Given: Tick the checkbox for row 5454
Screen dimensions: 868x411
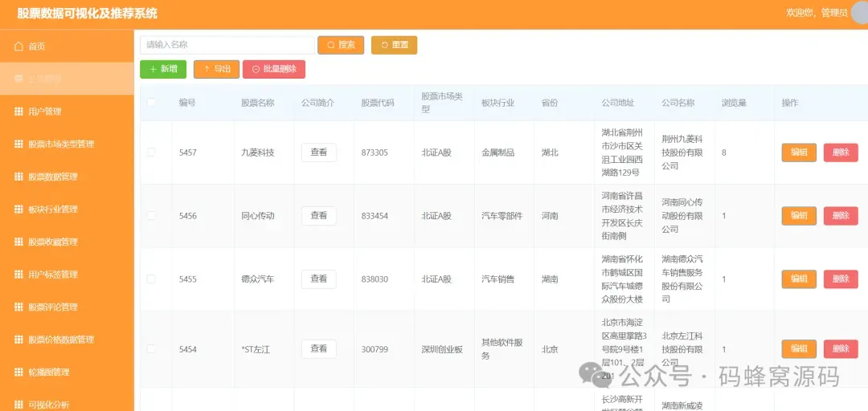Looking at the screenshot, I should [151, 349].
